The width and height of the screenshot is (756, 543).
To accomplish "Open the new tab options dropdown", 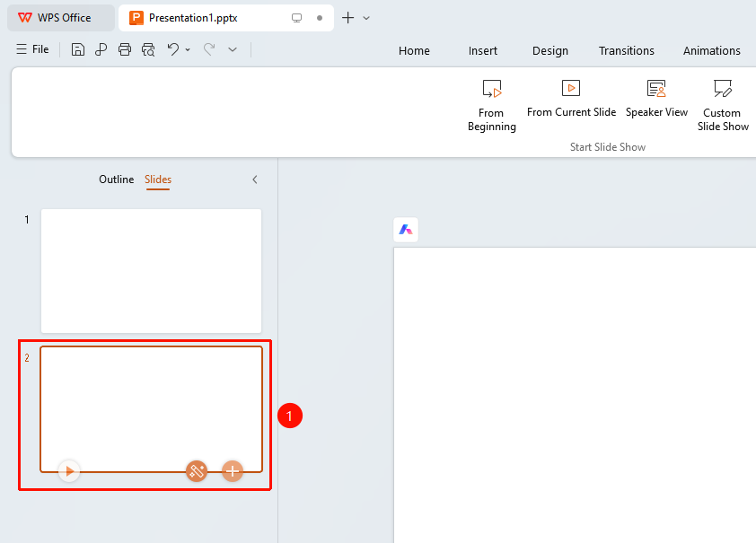I will tap(366, 18).
